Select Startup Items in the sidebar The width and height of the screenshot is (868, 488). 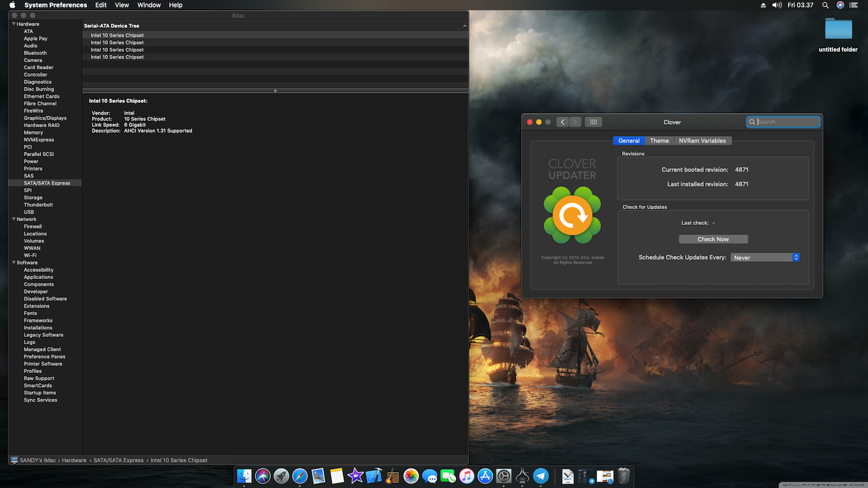pyautogui.click(x=40, y=393)
